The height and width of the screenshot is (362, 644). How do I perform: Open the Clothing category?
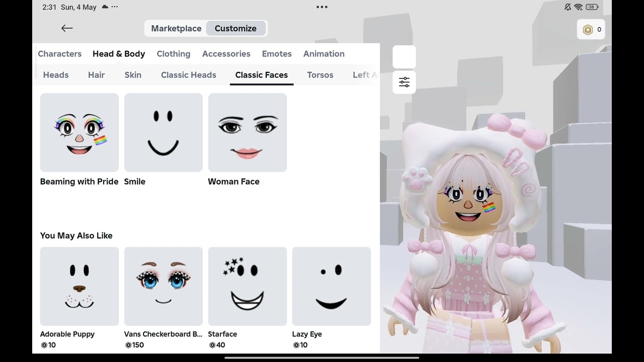pos(174,54)
